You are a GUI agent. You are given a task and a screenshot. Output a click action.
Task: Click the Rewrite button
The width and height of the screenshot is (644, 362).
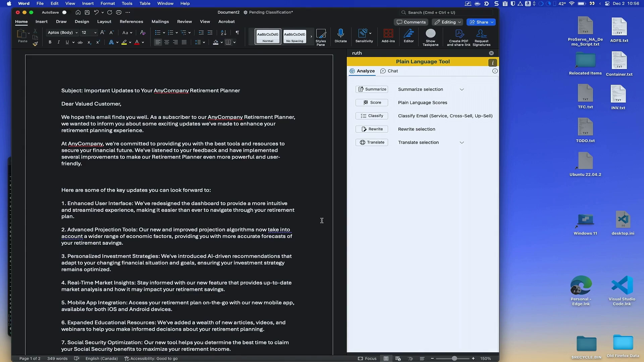372,129
